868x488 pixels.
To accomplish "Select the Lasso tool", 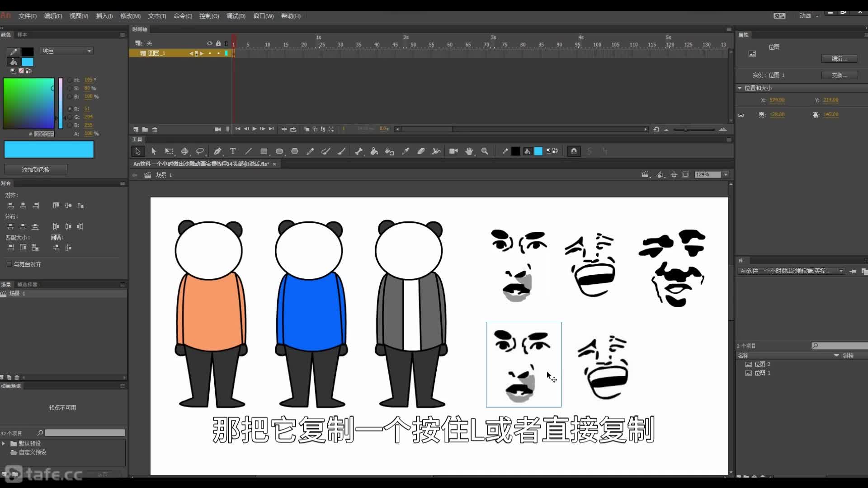I will (x=201, y=151).
